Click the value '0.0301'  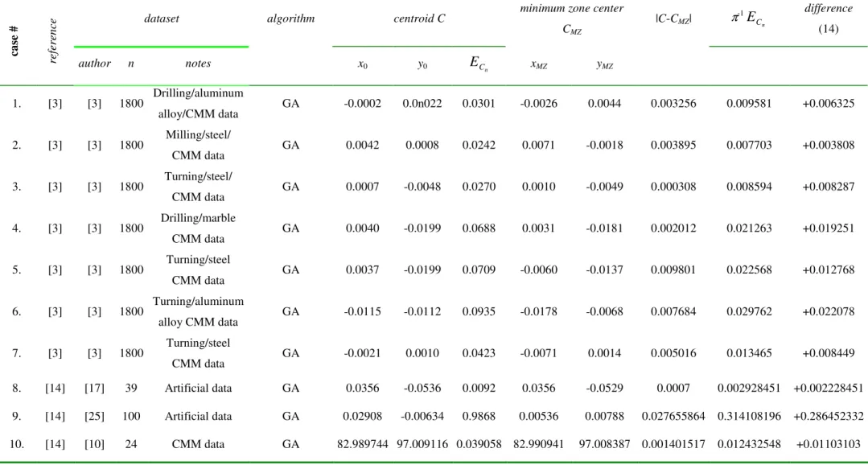tap(479, 104)
